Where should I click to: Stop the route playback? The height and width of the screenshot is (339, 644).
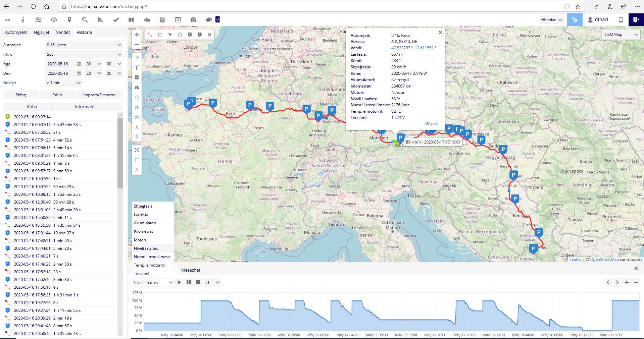click(x=198, y=283)
